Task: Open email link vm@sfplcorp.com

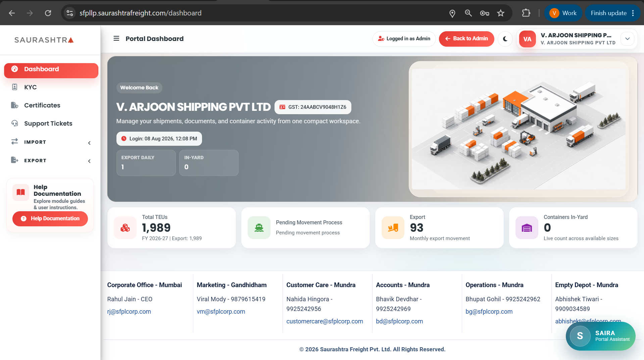Action: coord(221,312)
